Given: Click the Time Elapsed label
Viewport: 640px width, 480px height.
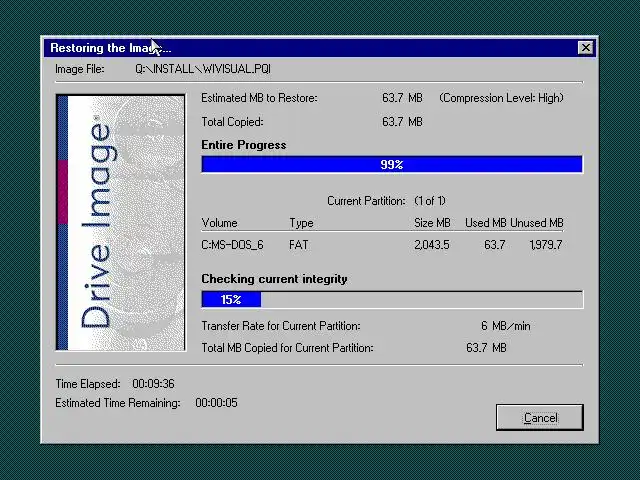Looking at the screenshot, I should click(88, 384).
